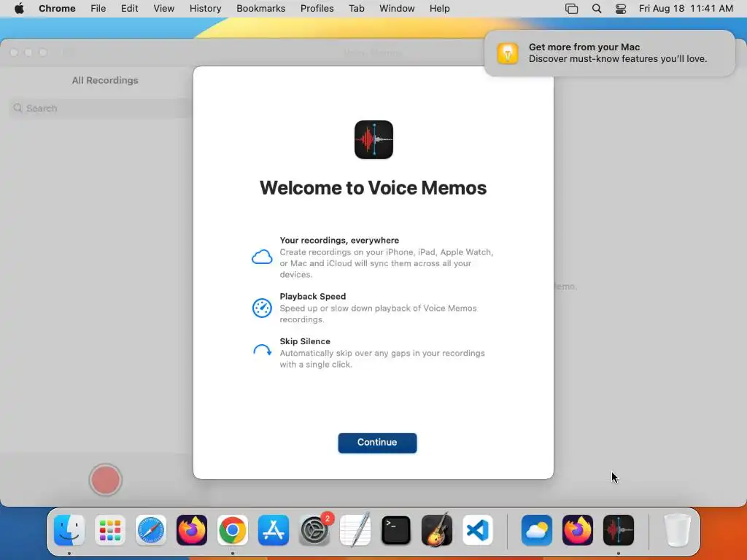
Task: Open the Bookmarks menu
Action: click(x=261, y=9)
